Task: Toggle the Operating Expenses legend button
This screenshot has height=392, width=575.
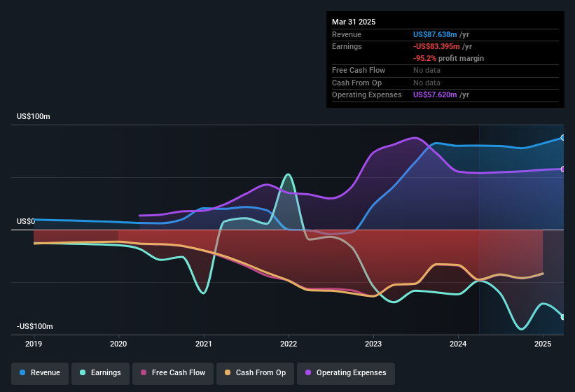Action: point(346,373)
